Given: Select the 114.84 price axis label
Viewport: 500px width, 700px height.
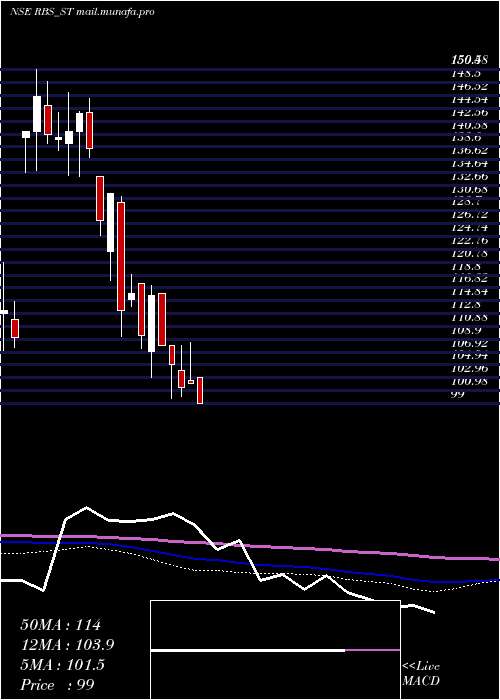Looking at the screenshot, I should coord(471,292).
